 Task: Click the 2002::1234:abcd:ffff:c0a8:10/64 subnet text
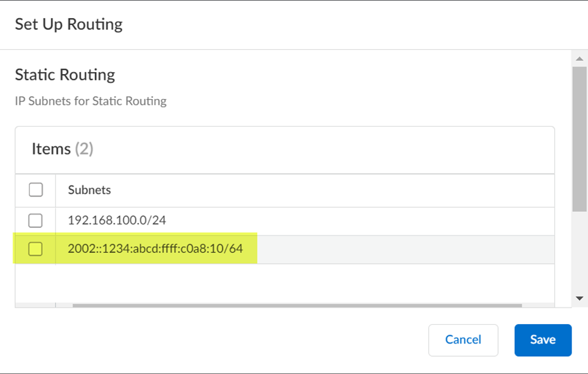click(x=155, y=249)
